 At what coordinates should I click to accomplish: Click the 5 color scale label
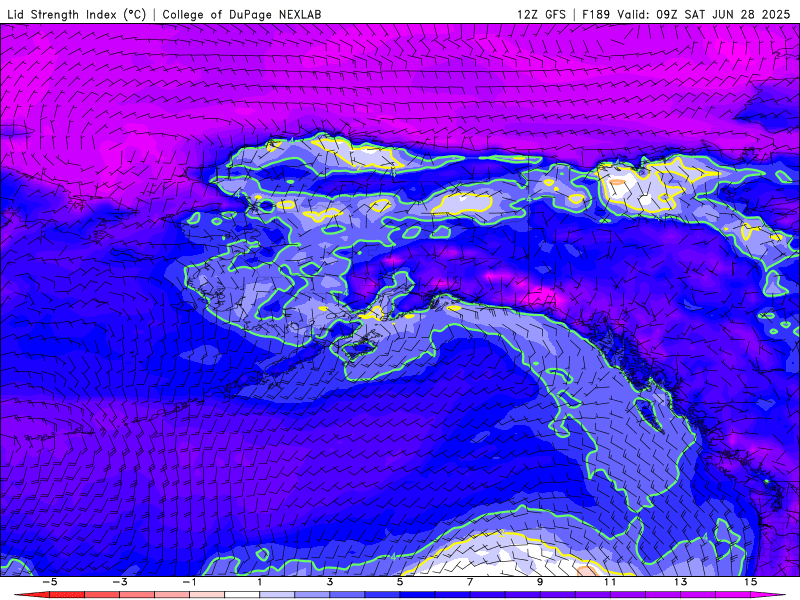399,582
